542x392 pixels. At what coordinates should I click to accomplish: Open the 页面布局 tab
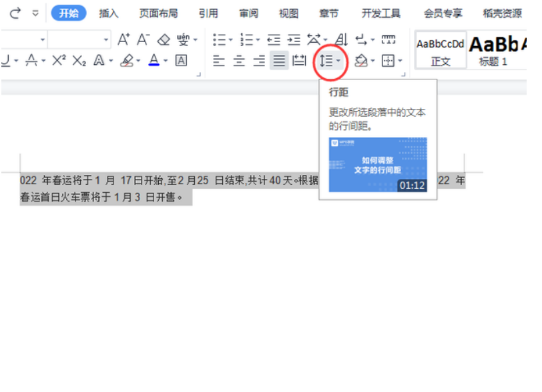(x=158, y=13)
